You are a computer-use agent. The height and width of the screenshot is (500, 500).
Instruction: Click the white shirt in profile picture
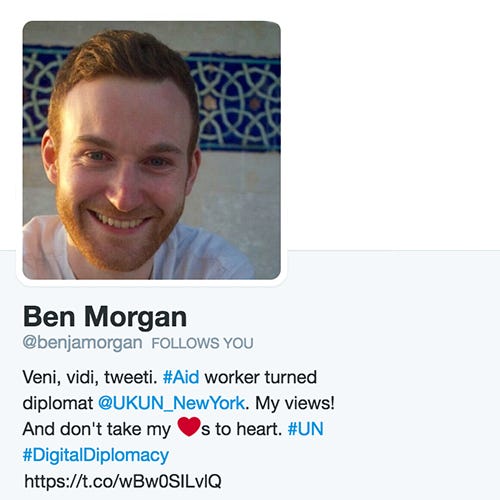(x=203, y=255)
